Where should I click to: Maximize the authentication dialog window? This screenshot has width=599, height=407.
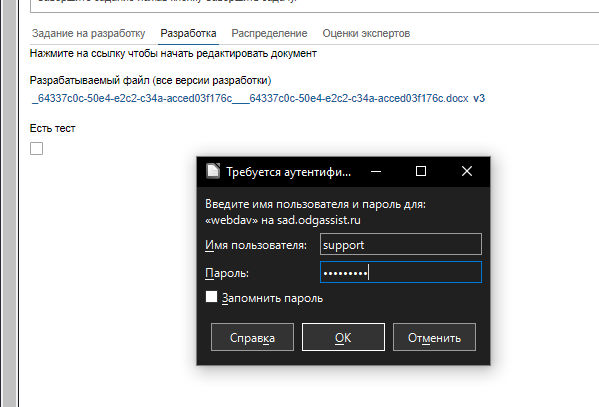click(421, 171)
